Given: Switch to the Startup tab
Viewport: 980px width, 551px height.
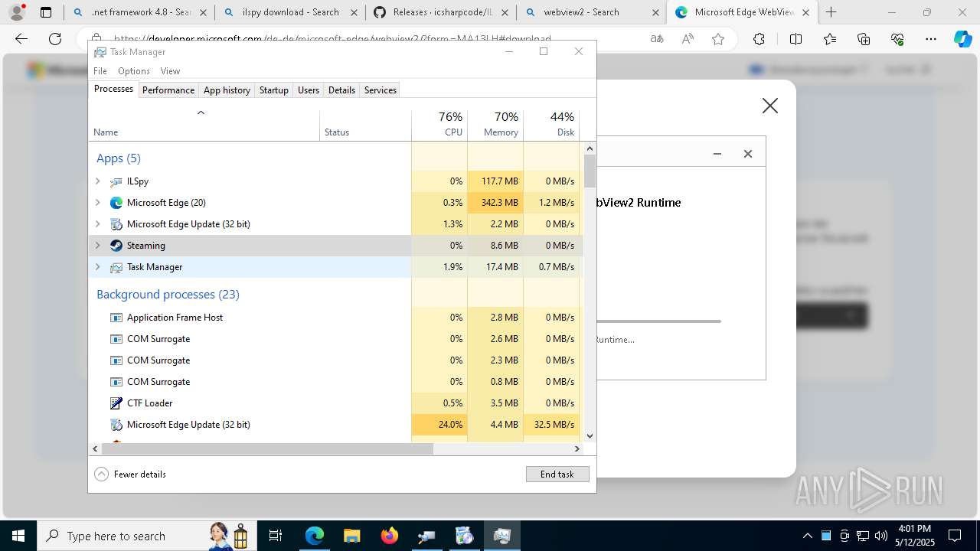Looking at the screenshot, I should 273,90.
